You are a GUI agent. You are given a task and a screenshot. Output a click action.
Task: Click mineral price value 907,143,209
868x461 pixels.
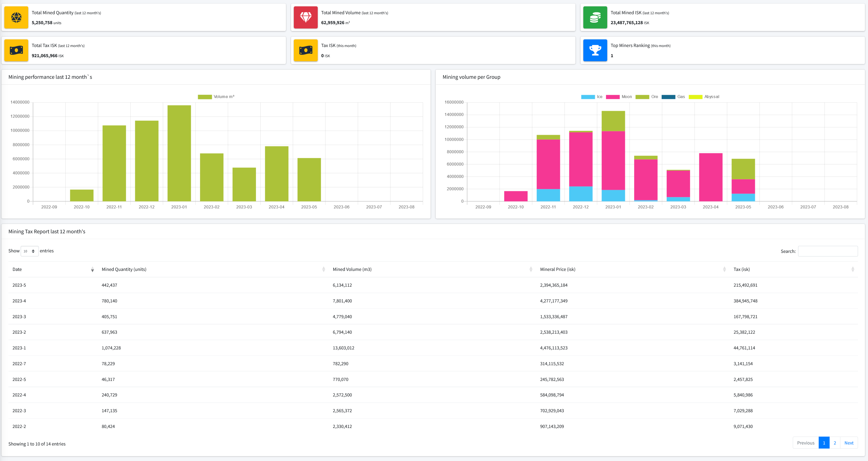pyautogui.click(x=552, y=427)
